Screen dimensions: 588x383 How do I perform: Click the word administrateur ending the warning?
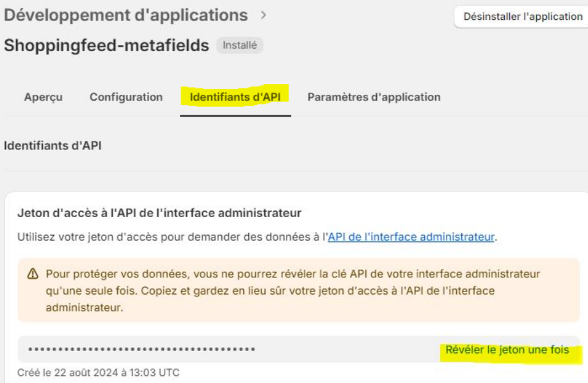[84, 307]
